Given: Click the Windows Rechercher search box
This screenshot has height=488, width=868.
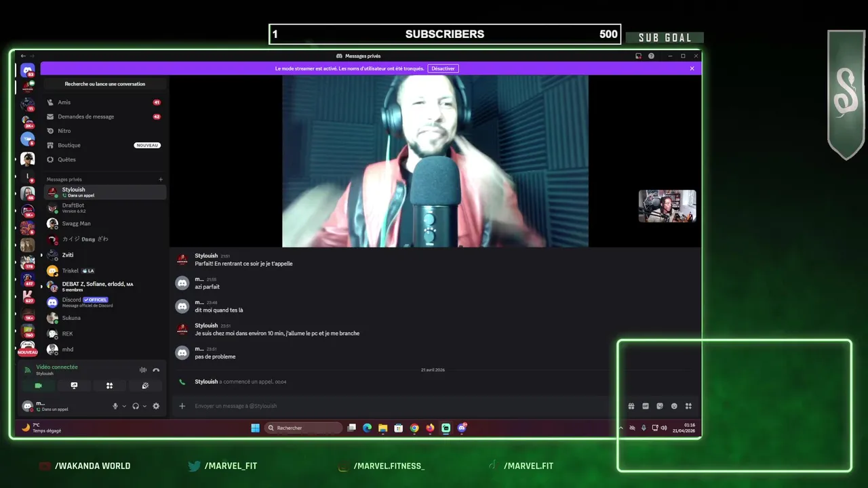Looking at the screenshot, I should click(x=303, y=428).
